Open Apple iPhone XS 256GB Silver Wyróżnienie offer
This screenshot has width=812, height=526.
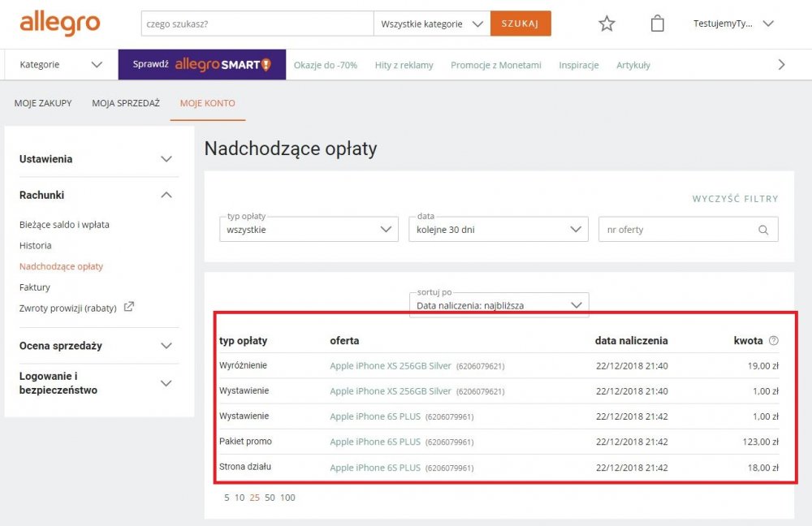(391, 366)
